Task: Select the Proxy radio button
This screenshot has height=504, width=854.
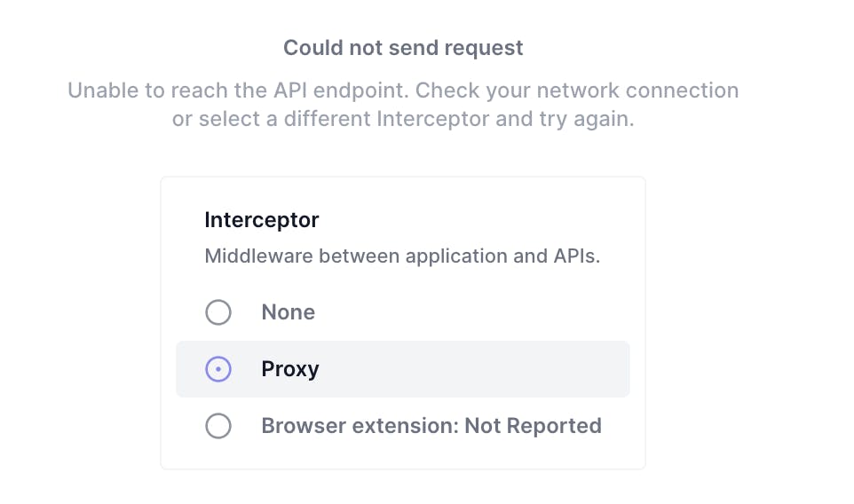Action: pos(218,369)
